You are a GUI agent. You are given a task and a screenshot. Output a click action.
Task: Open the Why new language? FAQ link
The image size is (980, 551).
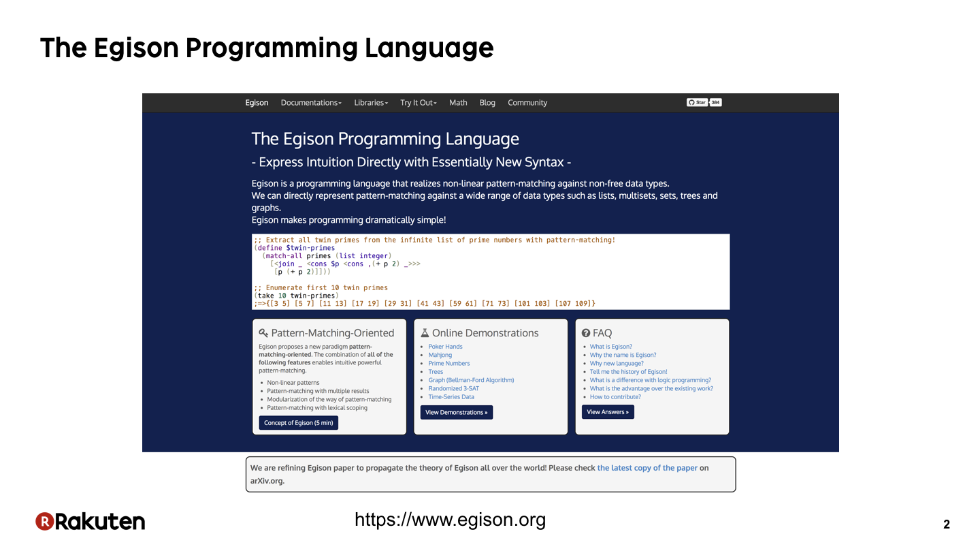(617, 364)
